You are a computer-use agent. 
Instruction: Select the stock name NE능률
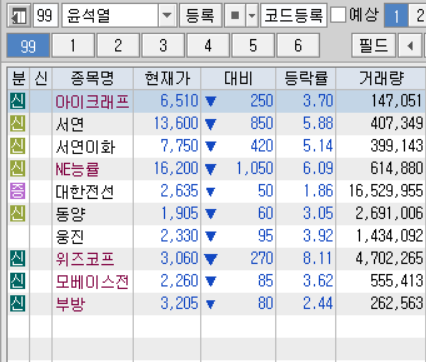pyautogui.click(x=77, y=169)
